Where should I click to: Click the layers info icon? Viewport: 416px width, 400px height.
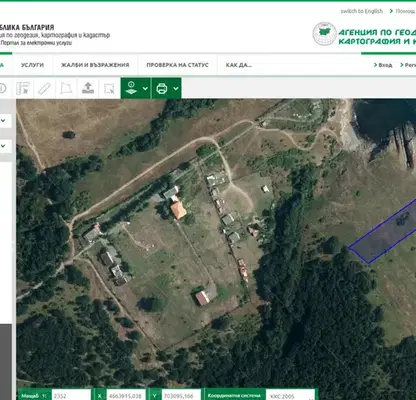131,88
